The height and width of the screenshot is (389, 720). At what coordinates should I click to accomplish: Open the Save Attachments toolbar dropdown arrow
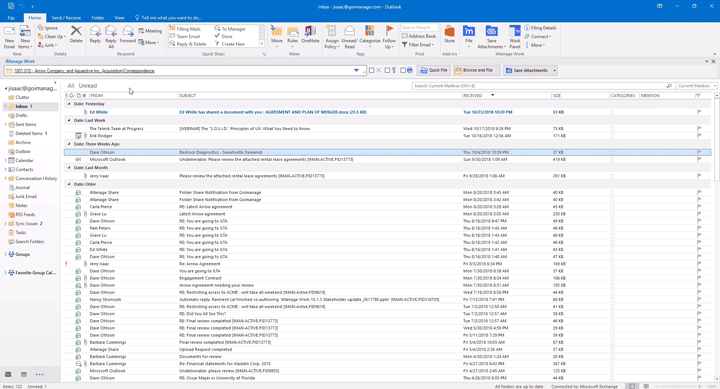pyautogui.click(x=554, y=71)
